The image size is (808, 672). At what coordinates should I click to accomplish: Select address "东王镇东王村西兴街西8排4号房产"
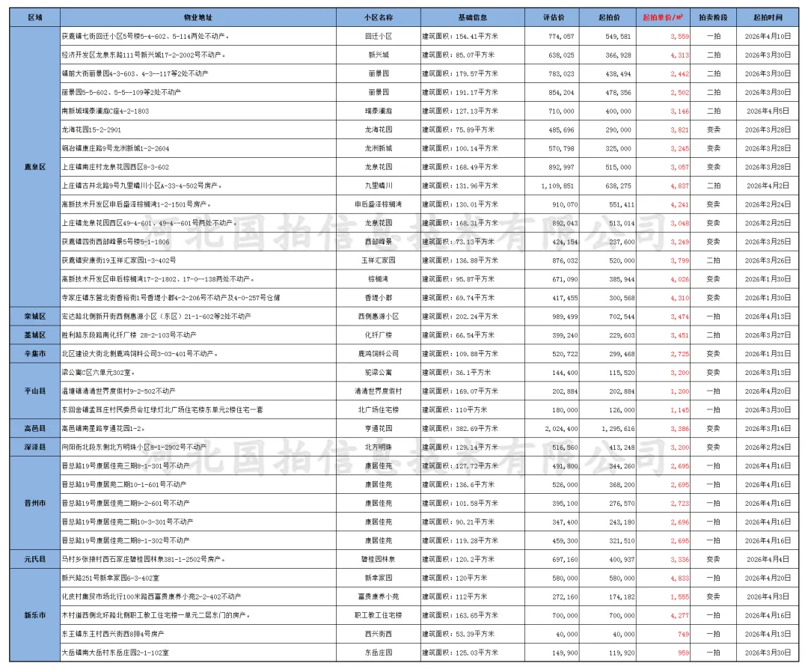click(113, 634)
